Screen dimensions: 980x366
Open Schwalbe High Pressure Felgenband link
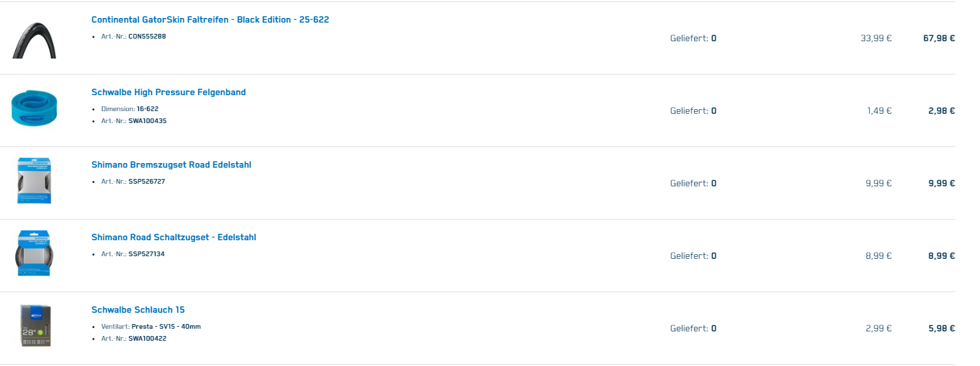click(x=168, y=92)
